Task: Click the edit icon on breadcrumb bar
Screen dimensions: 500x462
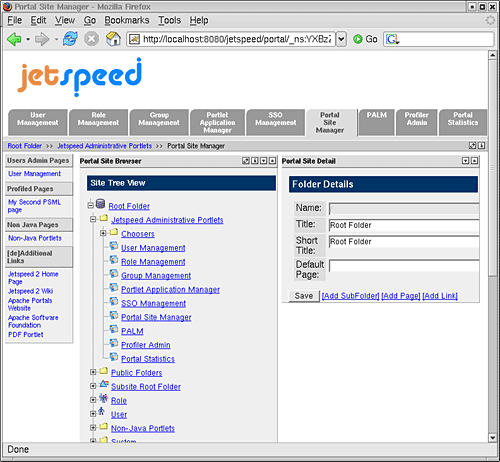Action: click(472, 145)
